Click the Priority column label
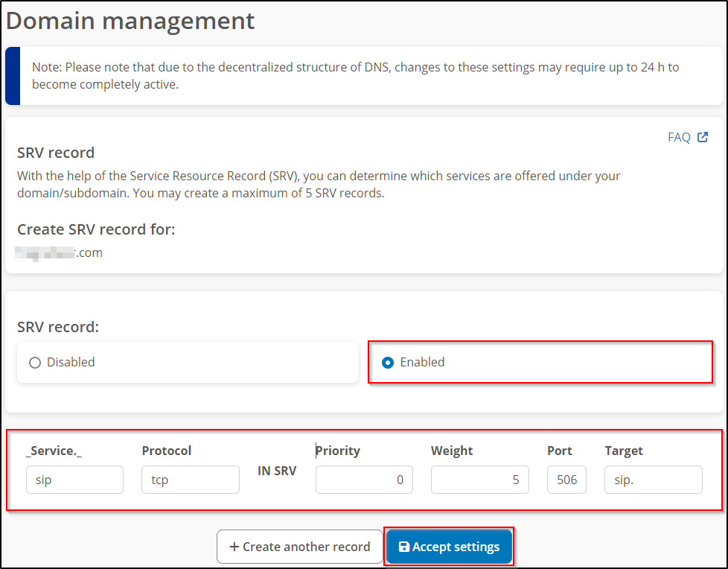This screenshot has height=569, width=728. (x=338, y=451)
